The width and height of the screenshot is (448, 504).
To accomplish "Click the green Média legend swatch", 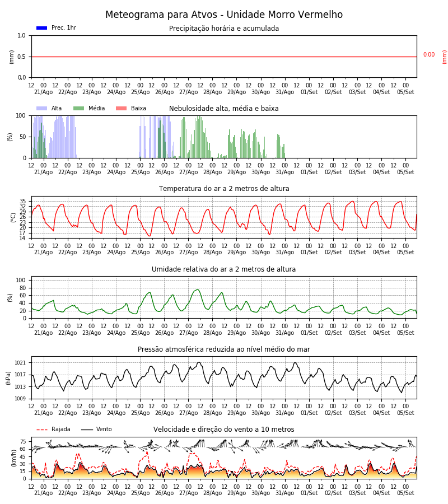I will coord(79,108).
